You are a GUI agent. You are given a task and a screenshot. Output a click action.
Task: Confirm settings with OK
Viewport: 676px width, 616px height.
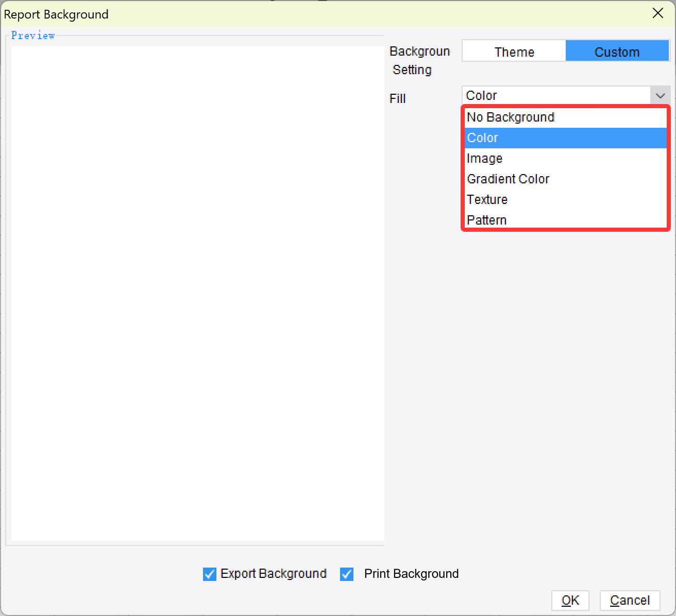[x=570, y=600]
